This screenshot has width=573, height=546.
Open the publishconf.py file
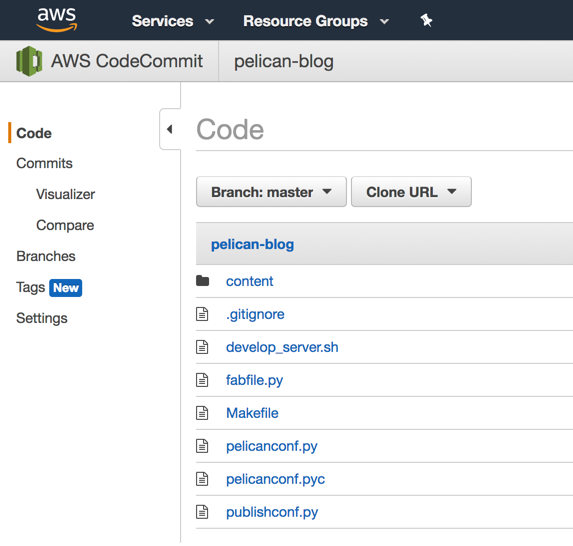point(272,512)
